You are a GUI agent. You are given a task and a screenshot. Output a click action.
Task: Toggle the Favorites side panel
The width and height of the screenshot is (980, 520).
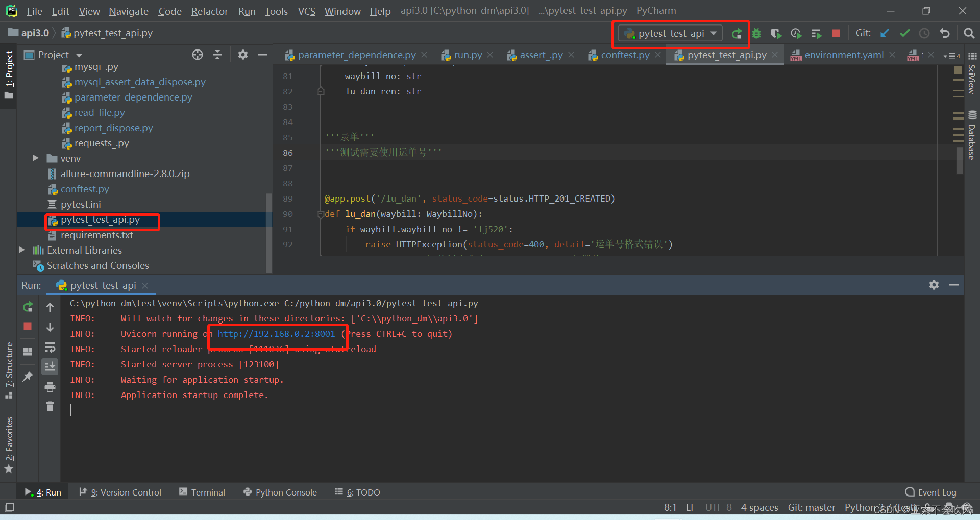(9, 445)
